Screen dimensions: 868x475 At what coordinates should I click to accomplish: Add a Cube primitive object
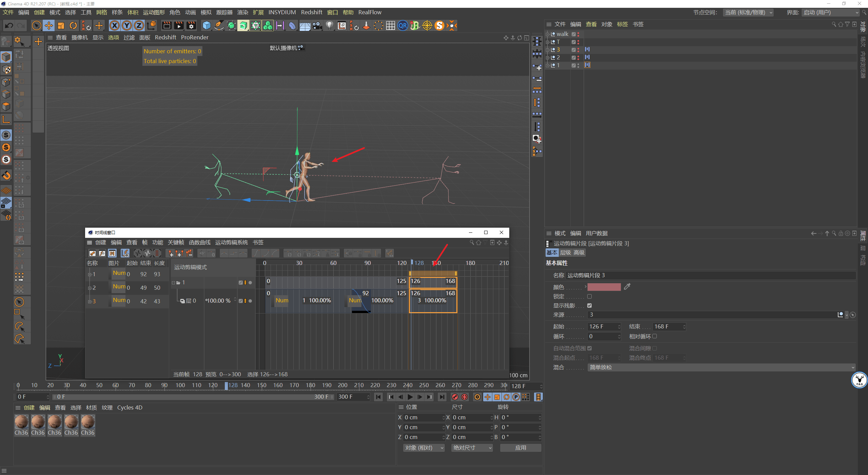tap(206, 25)
